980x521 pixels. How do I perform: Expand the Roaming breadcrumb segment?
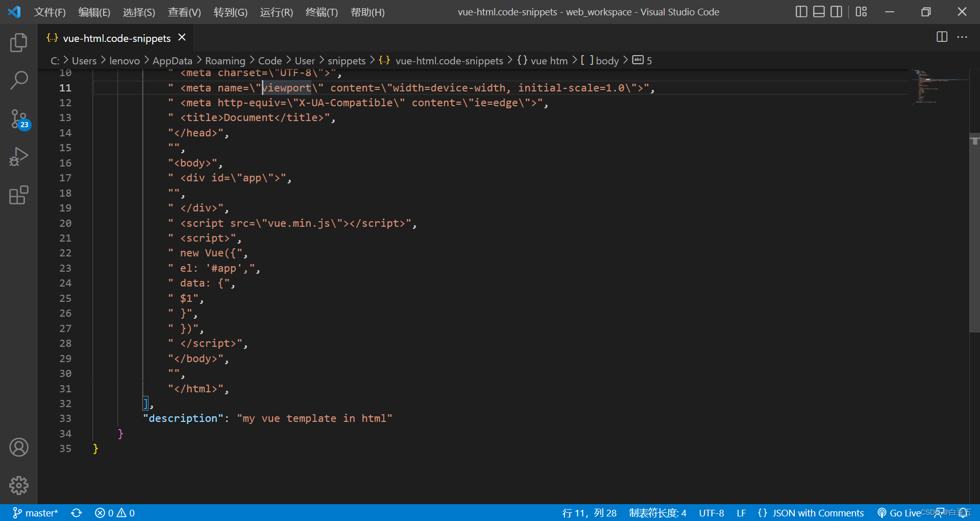click(225, 61)
